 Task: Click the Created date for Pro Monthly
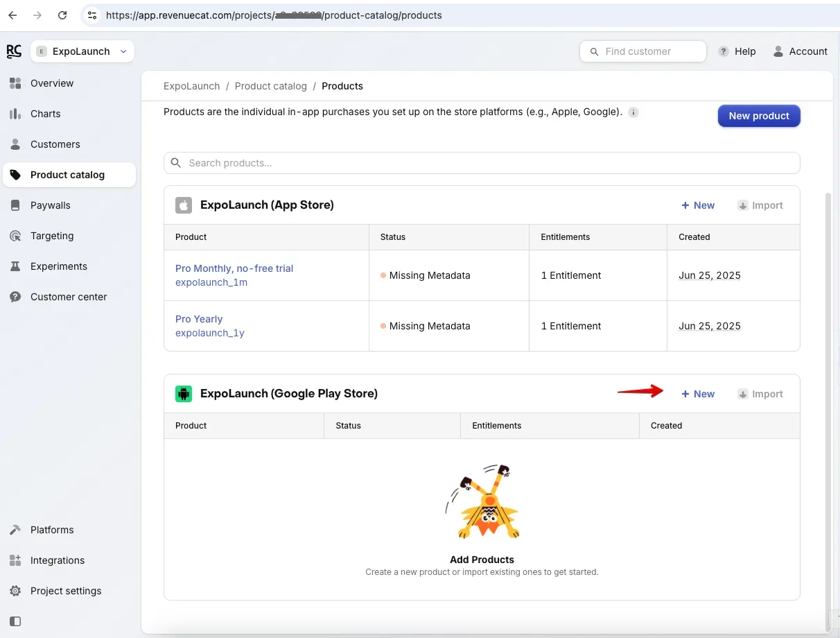pyautogui.click(x=710, y=275)
